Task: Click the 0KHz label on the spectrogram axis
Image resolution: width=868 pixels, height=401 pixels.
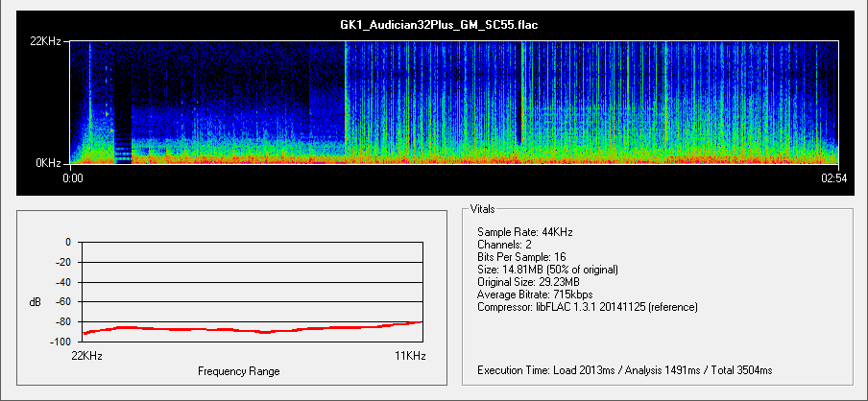Action: [x=49, y=163]
